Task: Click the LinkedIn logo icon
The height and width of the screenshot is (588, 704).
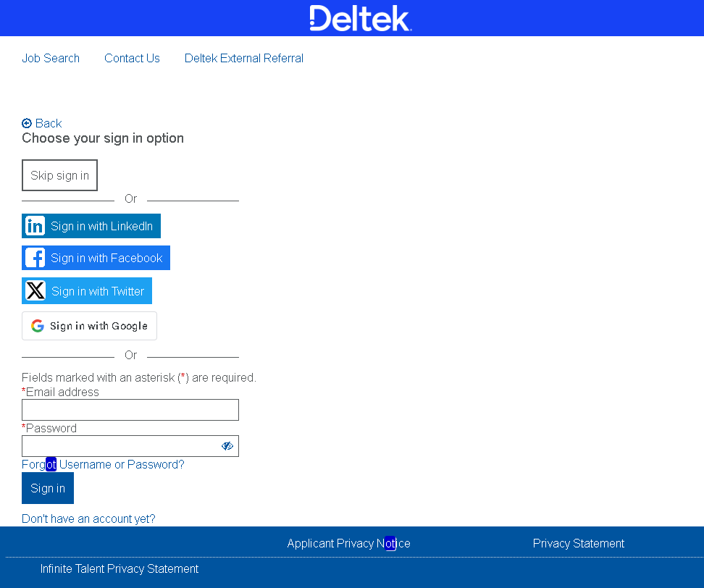Action: (x=35, y=226)
